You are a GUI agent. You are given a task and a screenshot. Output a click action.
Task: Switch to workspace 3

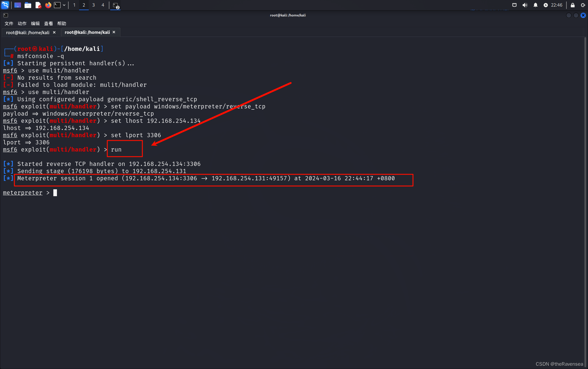[x=94, y=5]
